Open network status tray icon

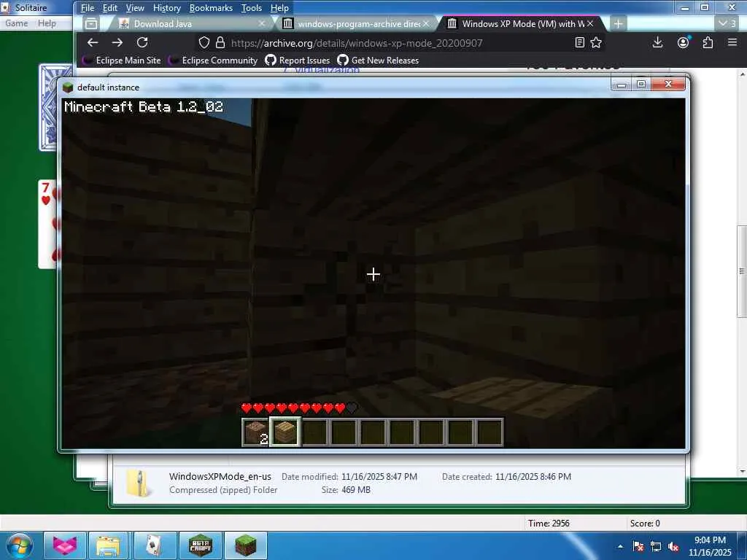click(656, 547)
